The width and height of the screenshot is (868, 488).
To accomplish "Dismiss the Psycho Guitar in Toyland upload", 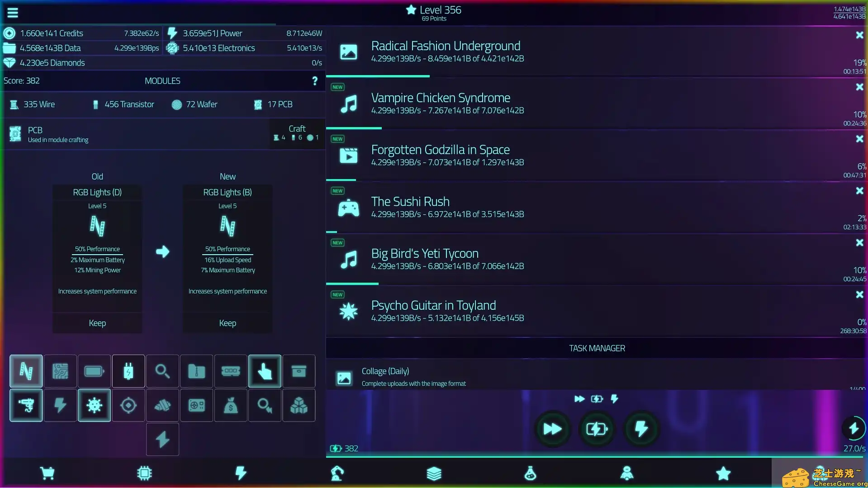I will point(859,294).
